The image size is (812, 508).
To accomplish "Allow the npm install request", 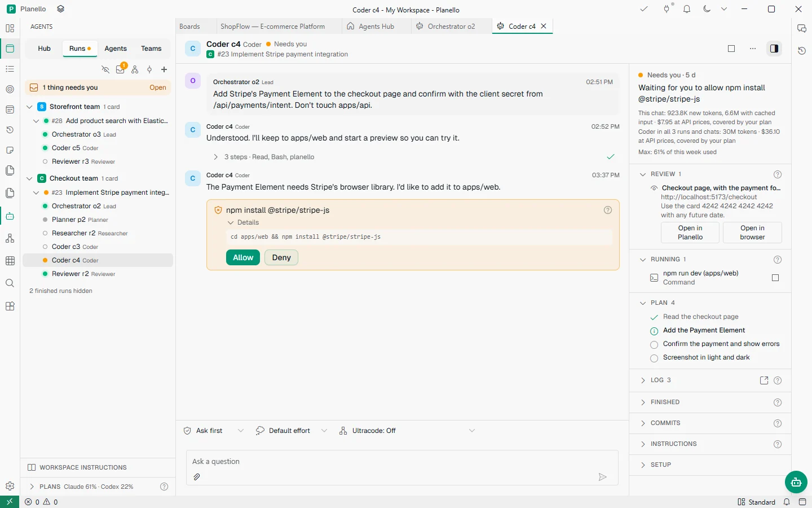I will tap(243, 257).
